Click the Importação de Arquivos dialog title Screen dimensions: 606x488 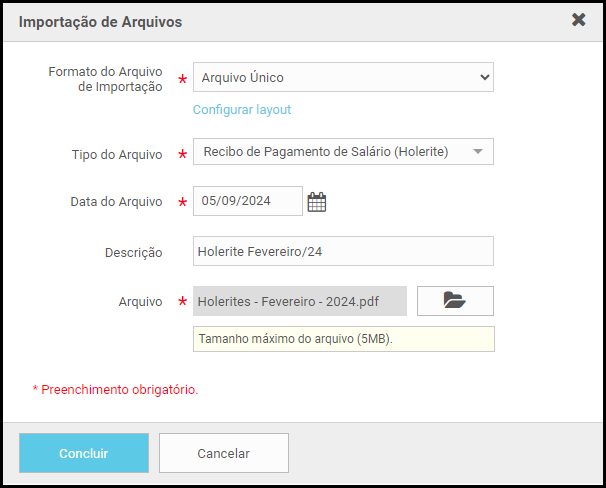click(x=100, y=22)
